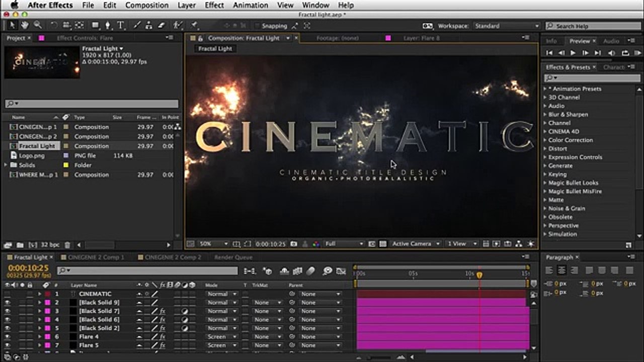This screenshot has height=362, width=644.
Task: Enable Draft 3D in timeline
Action: pos(267,271)
